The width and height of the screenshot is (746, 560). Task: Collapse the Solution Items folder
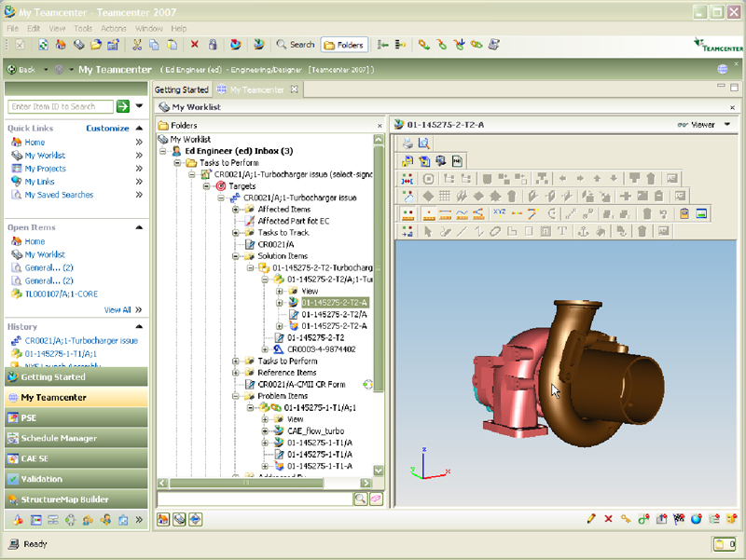(x=236, y=256)
